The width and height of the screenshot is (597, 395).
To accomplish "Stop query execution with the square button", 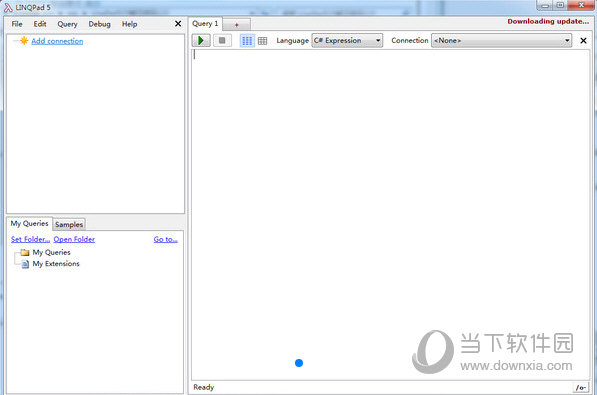I will coord(222,40).
